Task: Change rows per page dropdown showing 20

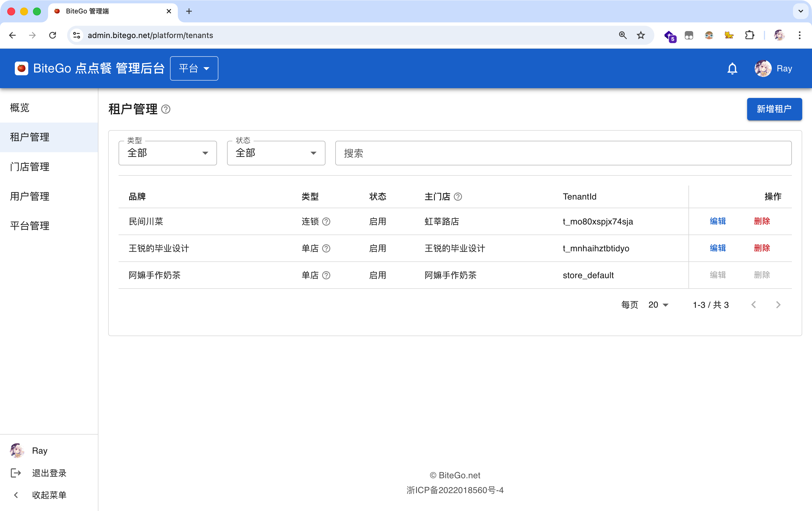Action: 658,305
